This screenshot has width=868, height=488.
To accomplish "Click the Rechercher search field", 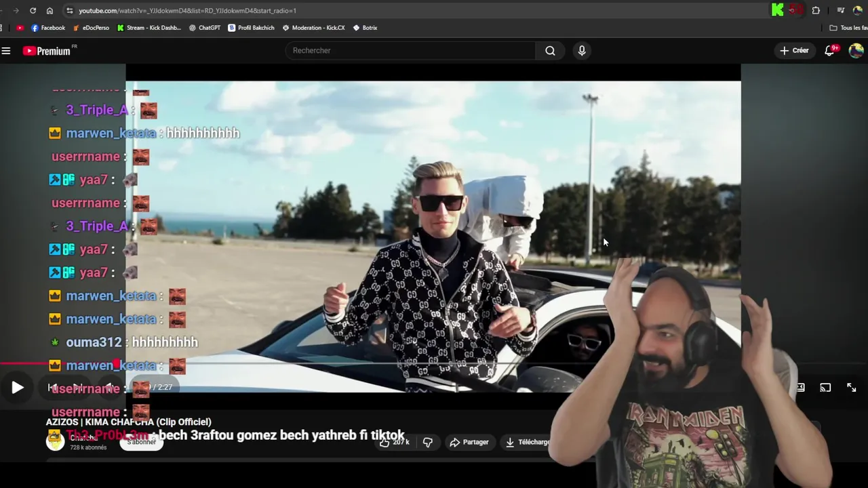I will coord(410,51).
